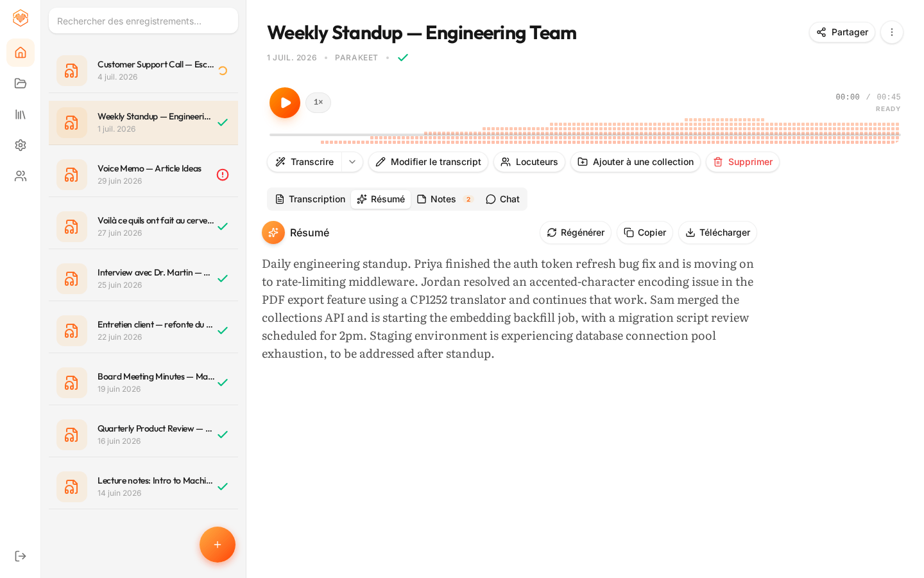This screenshot has height=578, width=924.
Task: Open the folders icon in sidebar
Action: [21, 83]
